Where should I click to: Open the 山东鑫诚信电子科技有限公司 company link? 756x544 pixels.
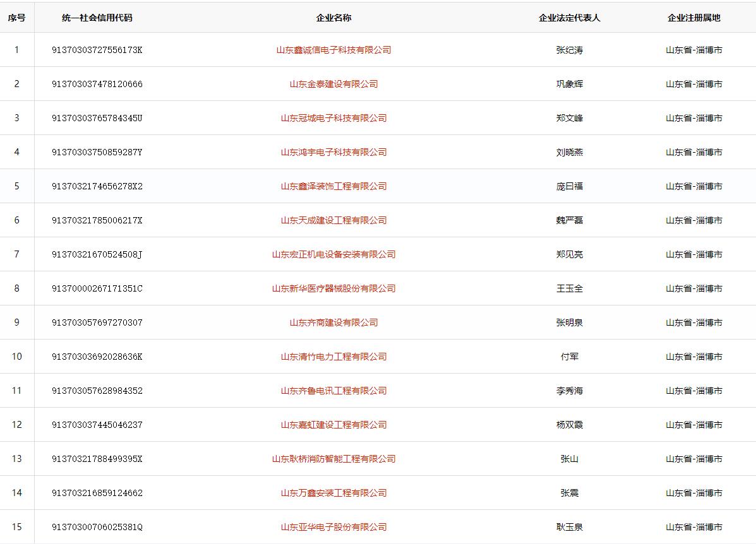[x=333, y=50]
